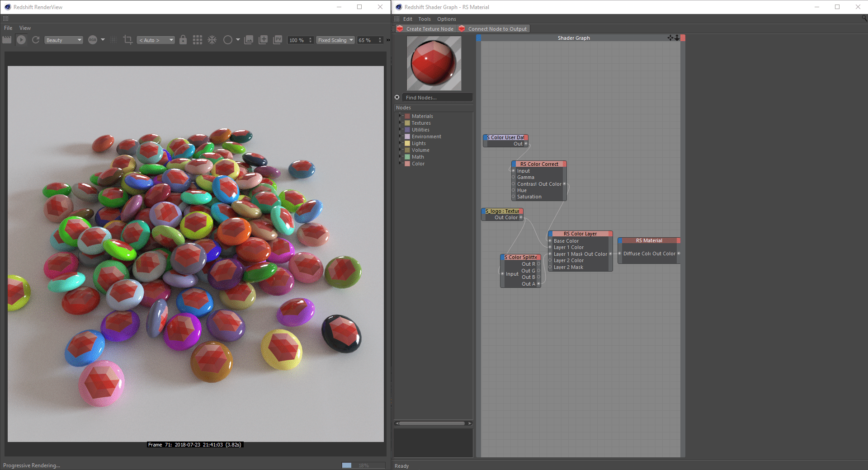Click the RGB channel circle icon
868x470 pixels.
click(x=93, y=40)
